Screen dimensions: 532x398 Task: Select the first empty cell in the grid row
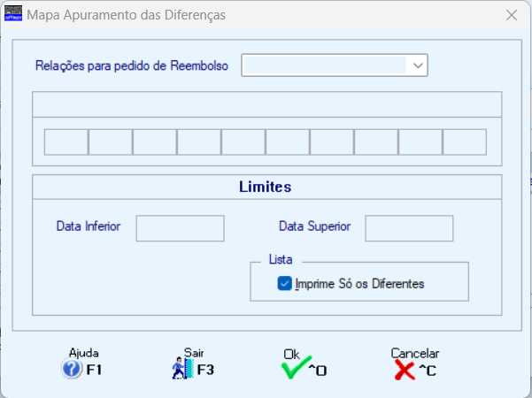coord(66,142)
